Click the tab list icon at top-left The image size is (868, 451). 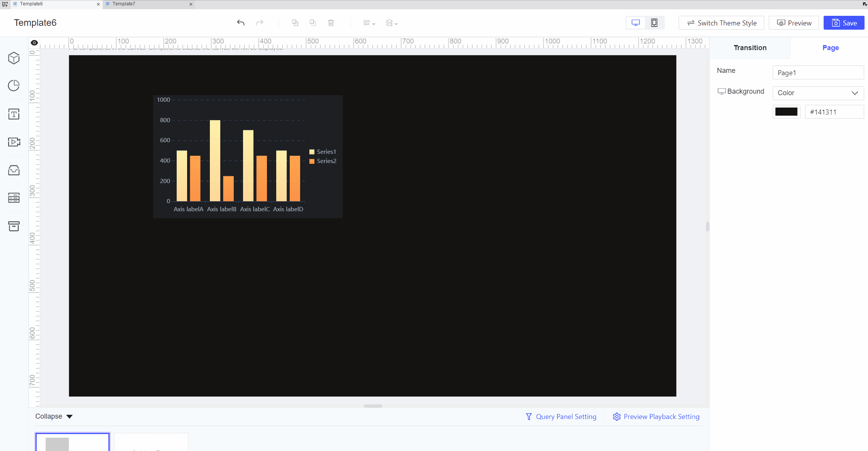(x=5, y=4)
